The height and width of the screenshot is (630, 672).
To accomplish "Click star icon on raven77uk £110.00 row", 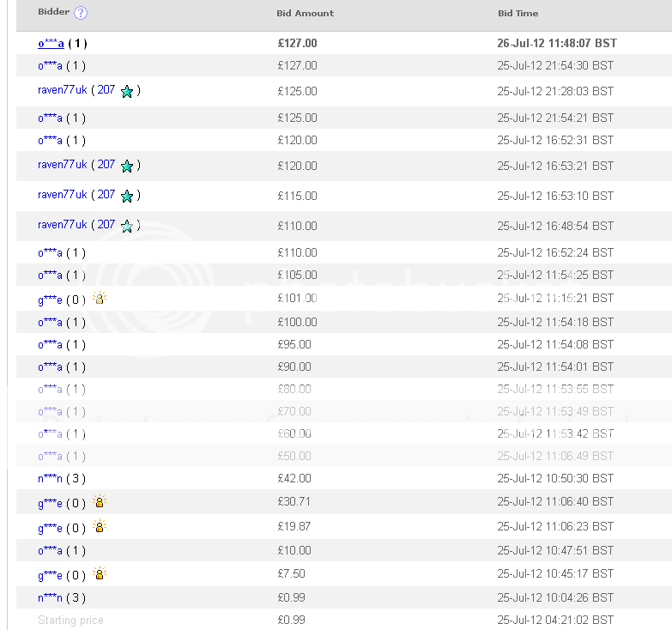I will click(127, 227).
